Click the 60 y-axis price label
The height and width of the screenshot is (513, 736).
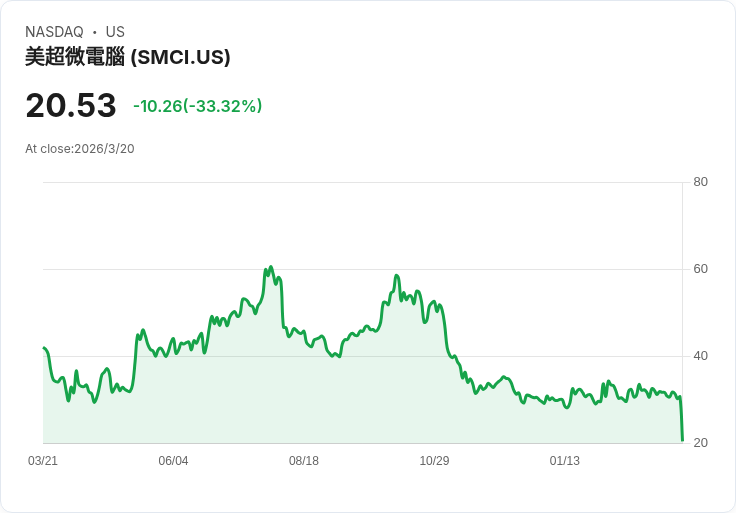tap(701, 269)
